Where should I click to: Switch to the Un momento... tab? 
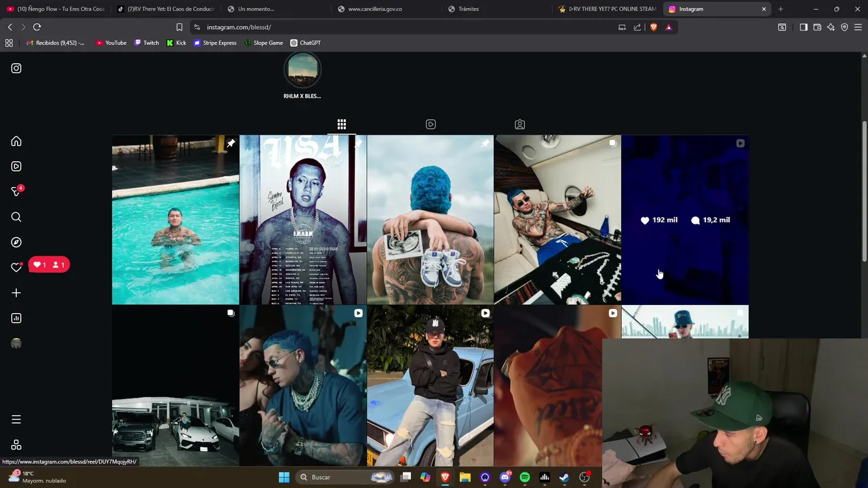click(277, 9)
